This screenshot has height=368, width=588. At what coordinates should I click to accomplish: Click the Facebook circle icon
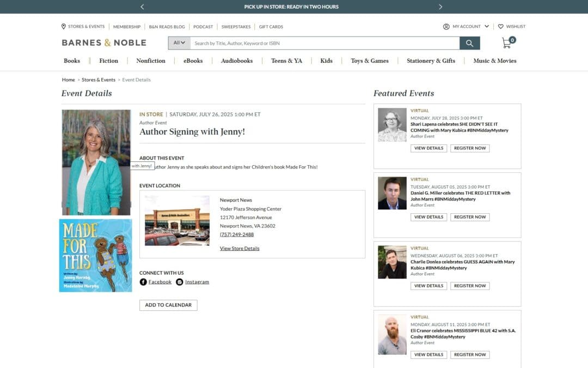[x=143, y=282]
